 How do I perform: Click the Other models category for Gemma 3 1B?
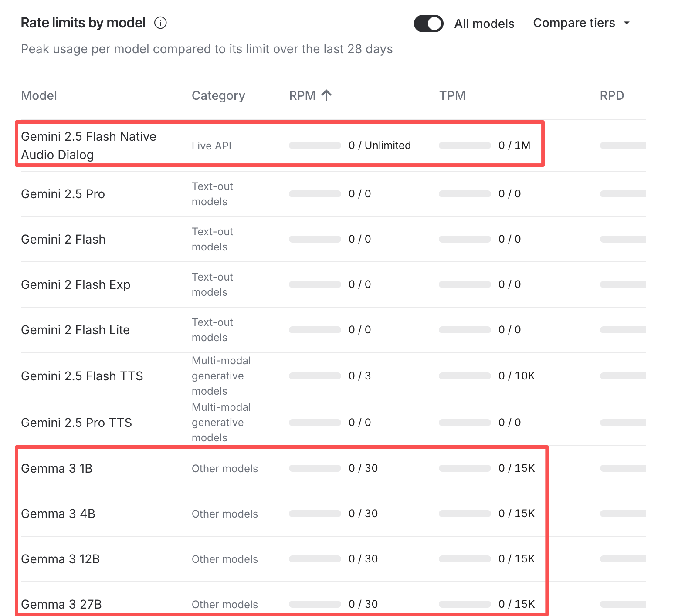(225, 468)
